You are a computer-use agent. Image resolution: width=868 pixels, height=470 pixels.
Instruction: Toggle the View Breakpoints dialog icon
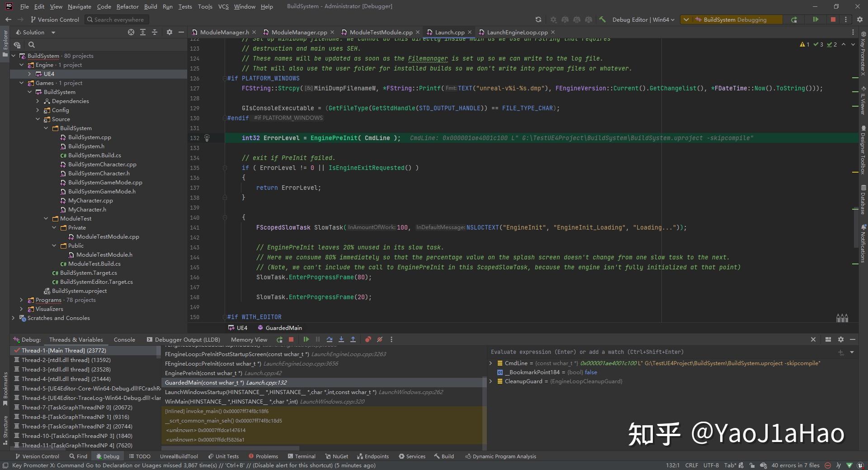click(368, 339)
